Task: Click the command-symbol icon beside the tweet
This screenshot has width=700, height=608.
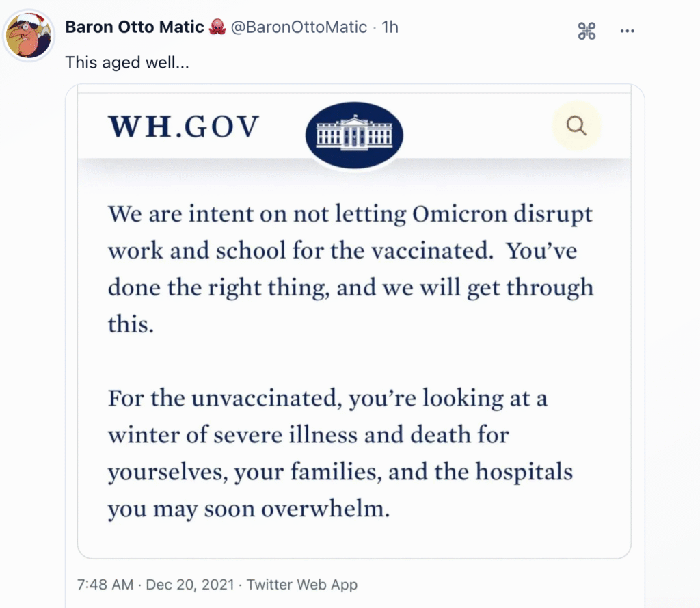Action: pyautogui.click(x=587, y=30)
